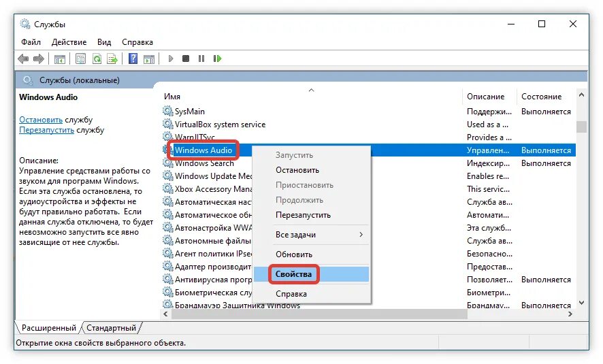Select the Брандмауэр Защитника Windows row
The image size is (603, 364).
pos(368,305)
